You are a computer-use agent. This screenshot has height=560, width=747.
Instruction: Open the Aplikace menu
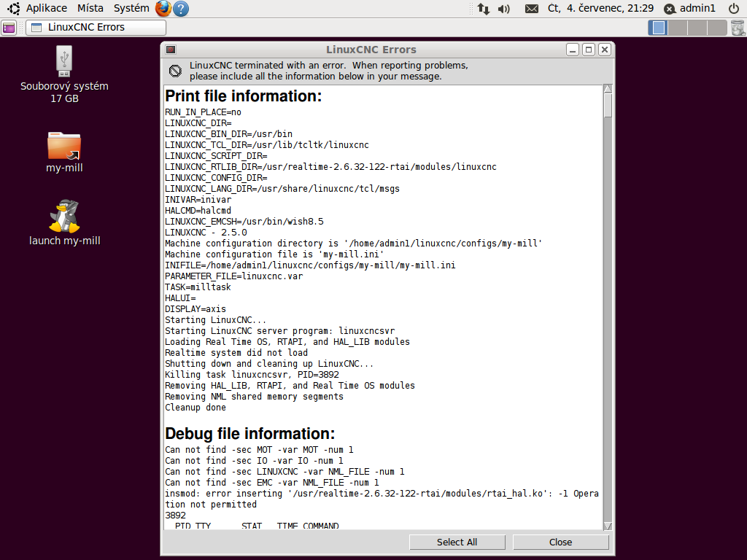tap(46, 9)
